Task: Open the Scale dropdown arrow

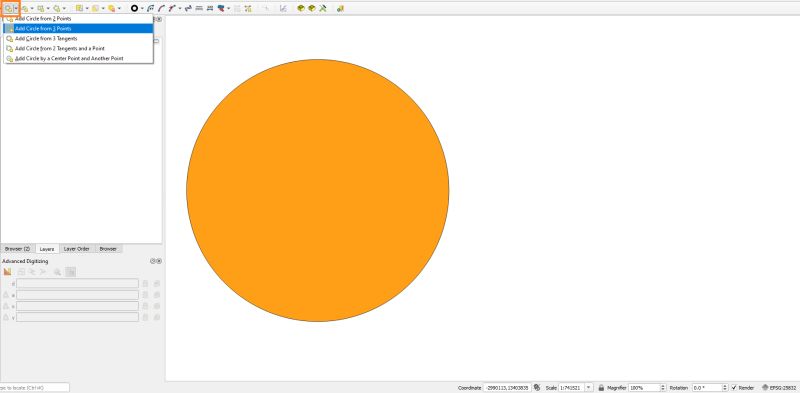Action: [x=588, y=388]
